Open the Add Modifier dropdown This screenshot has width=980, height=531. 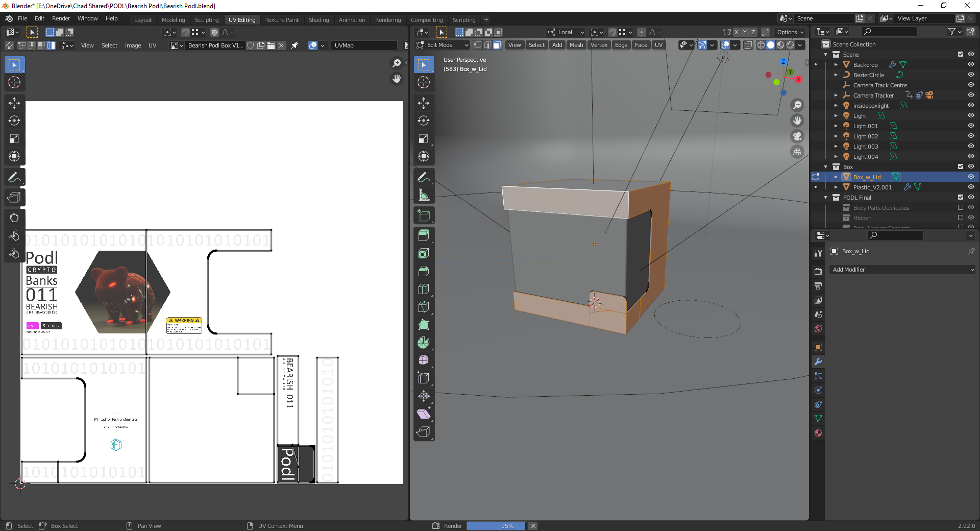tap(902, 270)
